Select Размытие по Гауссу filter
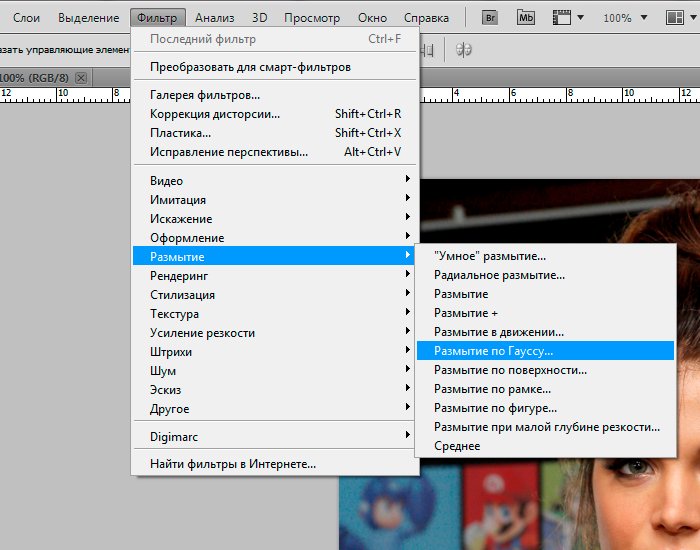This screenshot has height=550, width=700. click(493, 351)
